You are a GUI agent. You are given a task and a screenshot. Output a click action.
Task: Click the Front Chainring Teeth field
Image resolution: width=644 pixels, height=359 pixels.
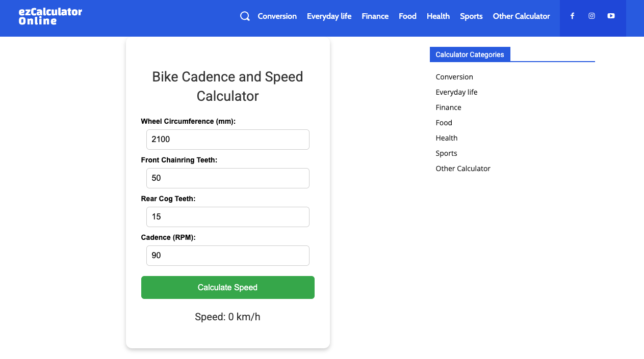click(x=227, y=178)
